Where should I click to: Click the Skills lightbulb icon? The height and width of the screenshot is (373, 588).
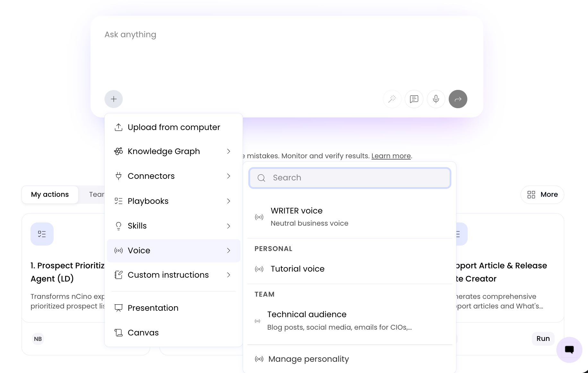[x=118, y=226]
